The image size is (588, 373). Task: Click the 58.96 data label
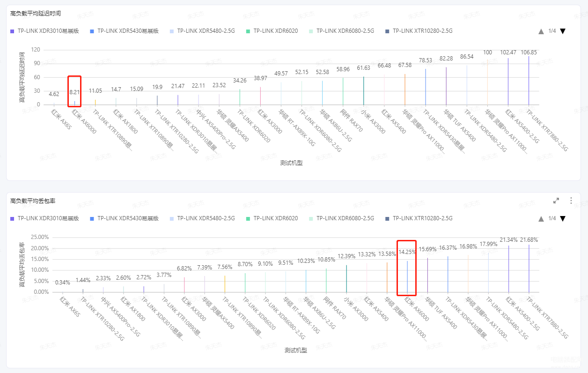[x=343, y=69]
